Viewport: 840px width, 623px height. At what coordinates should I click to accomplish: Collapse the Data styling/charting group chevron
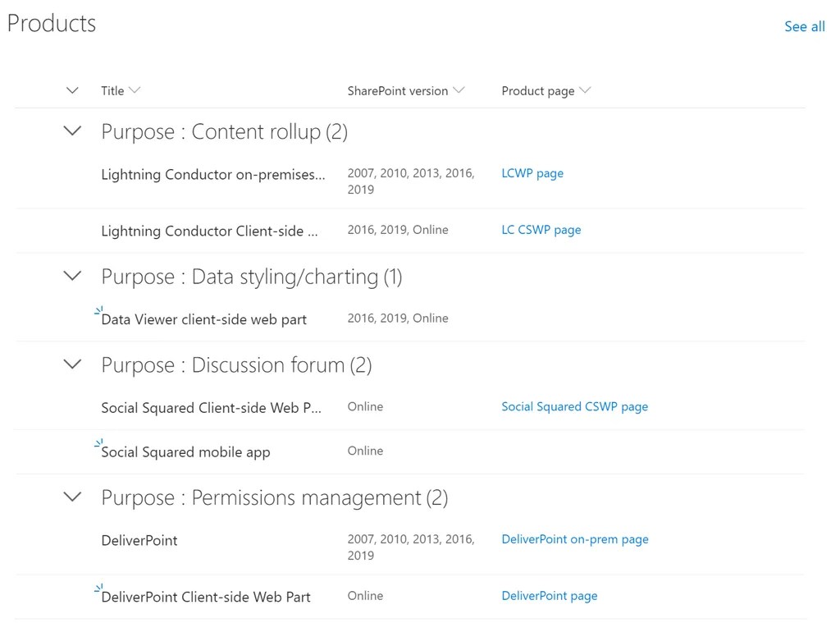[73, 277]
